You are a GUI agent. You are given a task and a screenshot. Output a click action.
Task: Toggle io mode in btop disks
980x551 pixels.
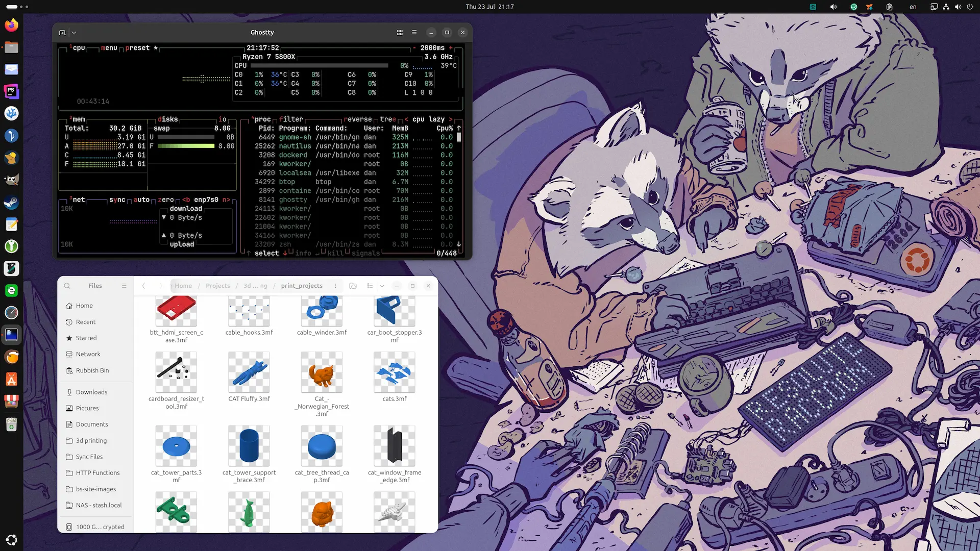tap(222, 119)
